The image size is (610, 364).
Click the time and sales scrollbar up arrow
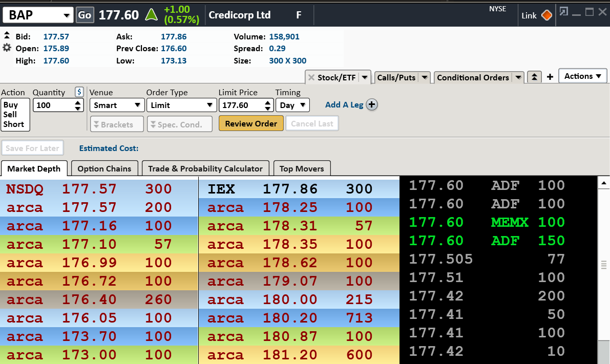tap(604, 182)
